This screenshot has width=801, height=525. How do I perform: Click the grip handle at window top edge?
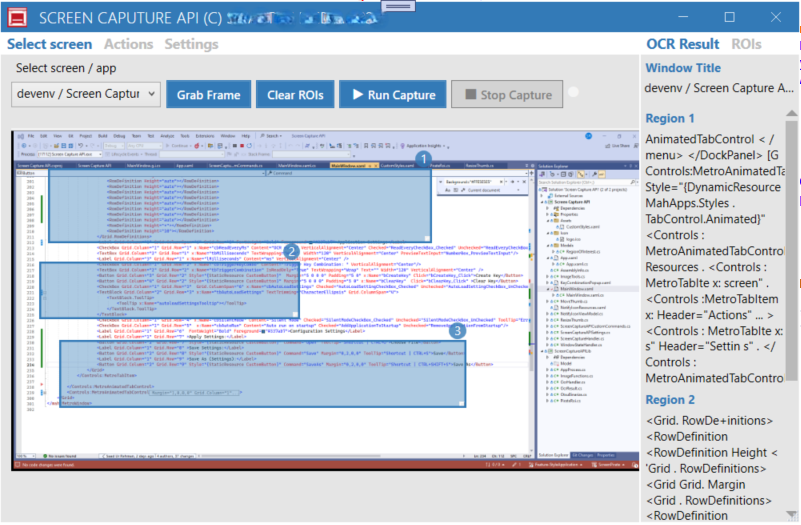(398, 6)
